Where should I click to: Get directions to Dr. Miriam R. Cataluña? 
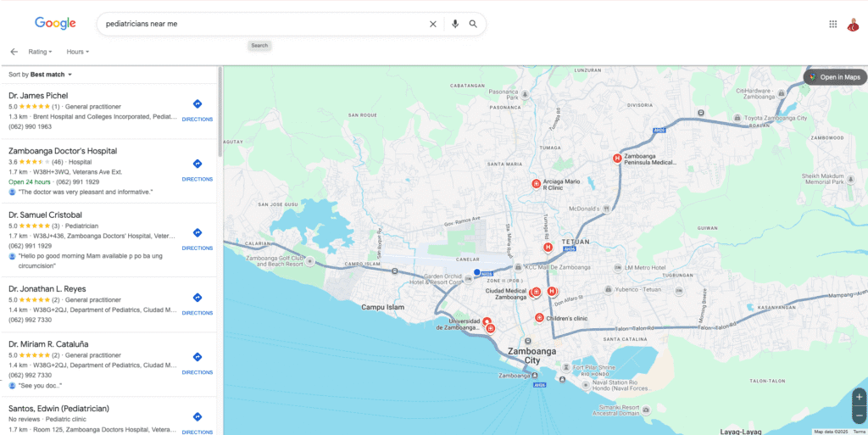(197, 363)
